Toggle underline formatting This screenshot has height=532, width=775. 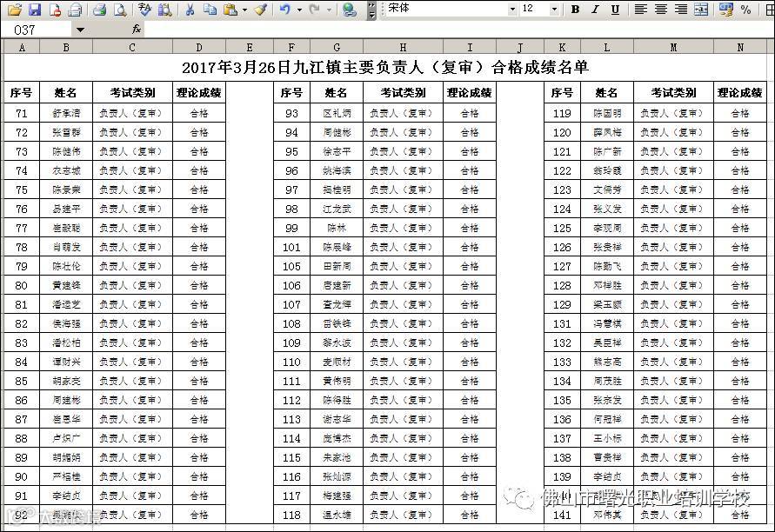click(x=615, y=9)
